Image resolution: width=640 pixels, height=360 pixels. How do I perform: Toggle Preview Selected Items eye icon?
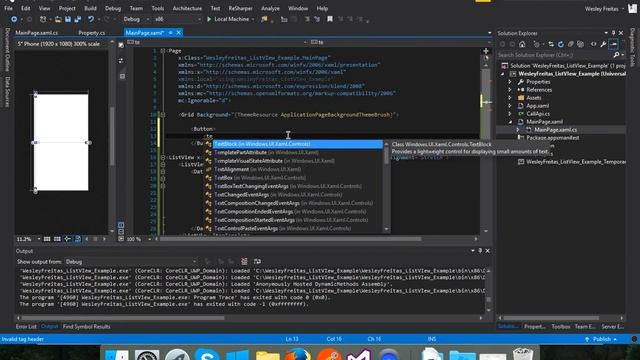(593, 44)
